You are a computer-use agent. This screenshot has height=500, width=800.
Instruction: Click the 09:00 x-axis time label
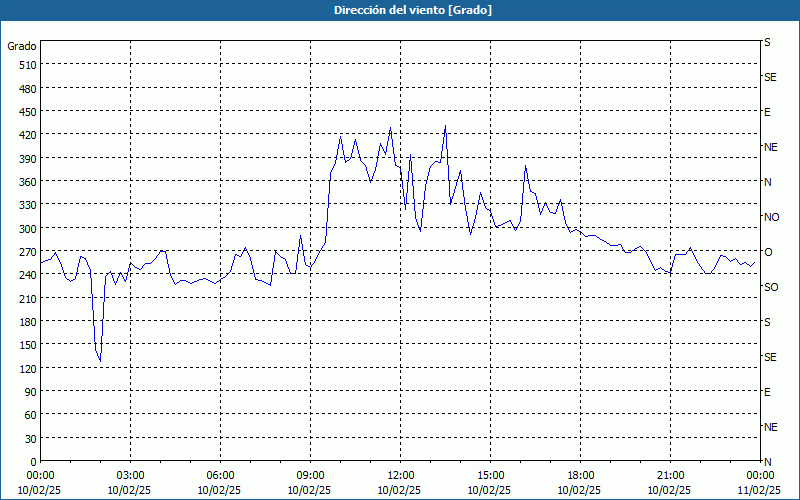tap(311, 476)
